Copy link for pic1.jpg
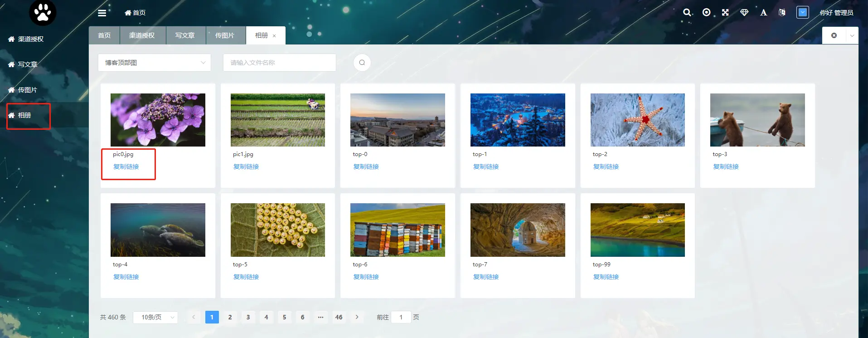Screen dimensions: 868x338 click(246, 167)
